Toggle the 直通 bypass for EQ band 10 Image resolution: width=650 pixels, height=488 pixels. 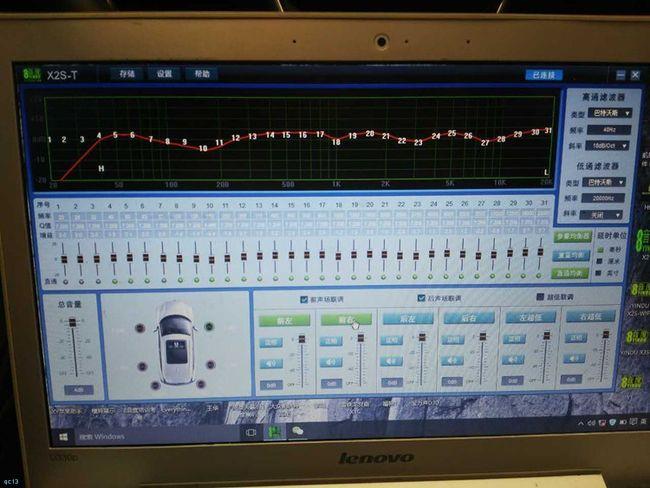tap(212, 280)
